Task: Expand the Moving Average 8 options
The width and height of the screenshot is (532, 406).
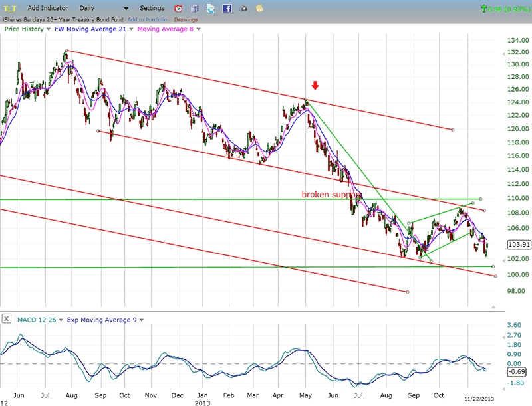Action: click(x=199, y=29)
